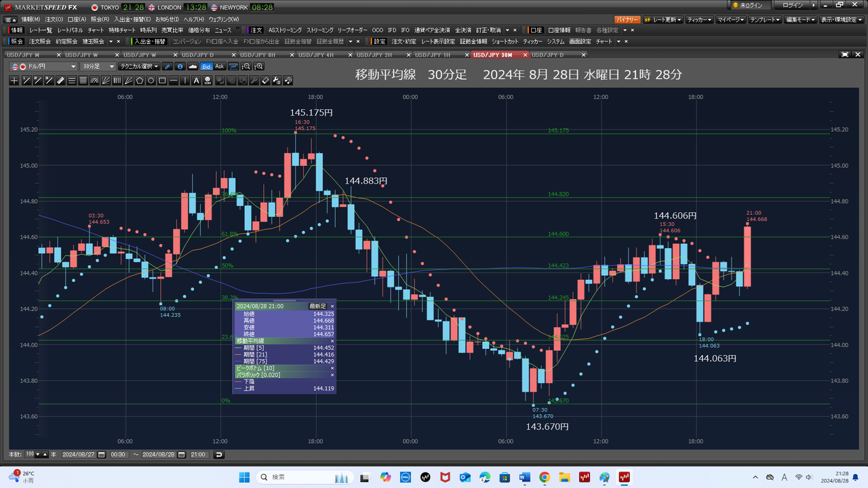This screenshot has width=868, height=488.
Task: Expand the 30分足 timeframe dropdown
Action: click(x=98, y=66)
